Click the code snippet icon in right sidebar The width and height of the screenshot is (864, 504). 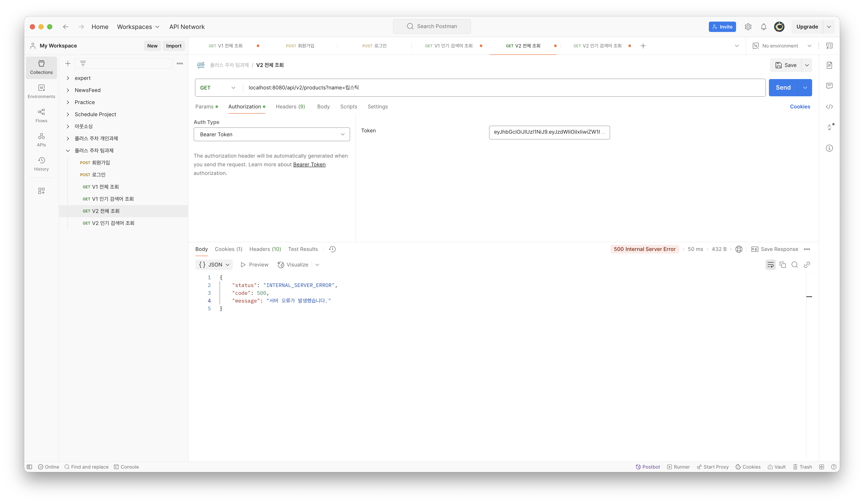829,106
